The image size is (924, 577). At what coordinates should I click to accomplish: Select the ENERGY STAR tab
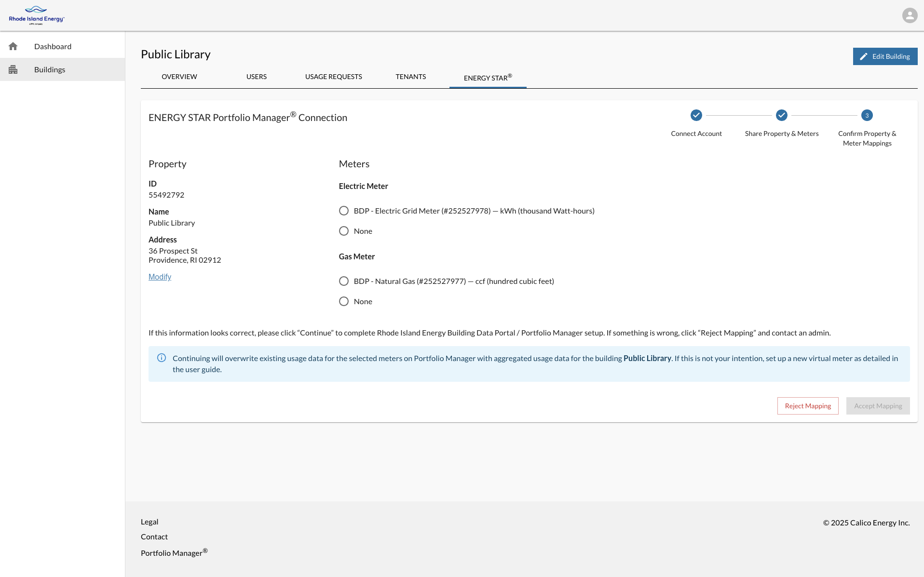click(x=488, y=77)
